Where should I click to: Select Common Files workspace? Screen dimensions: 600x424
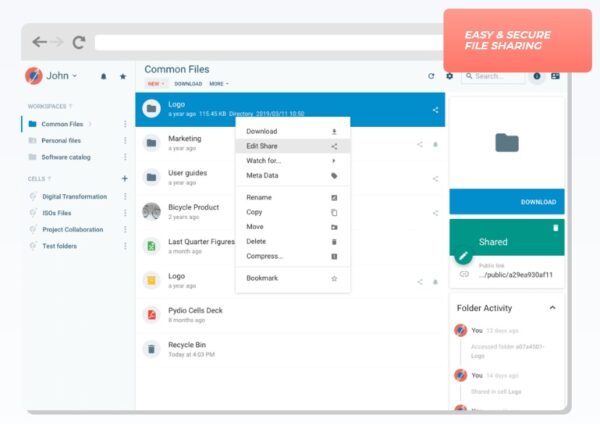(62, 124)
